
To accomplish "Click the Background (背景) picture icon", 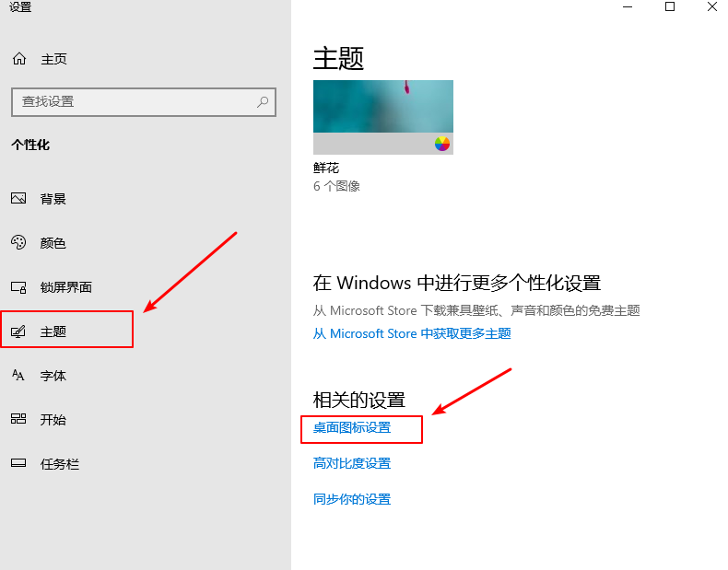I will (18, 199).
